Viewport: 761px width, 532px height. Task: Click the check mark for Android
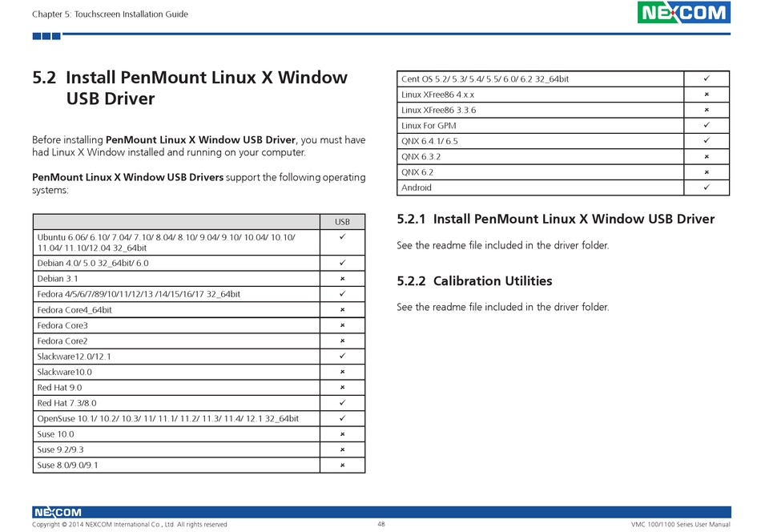click(707, 187)
